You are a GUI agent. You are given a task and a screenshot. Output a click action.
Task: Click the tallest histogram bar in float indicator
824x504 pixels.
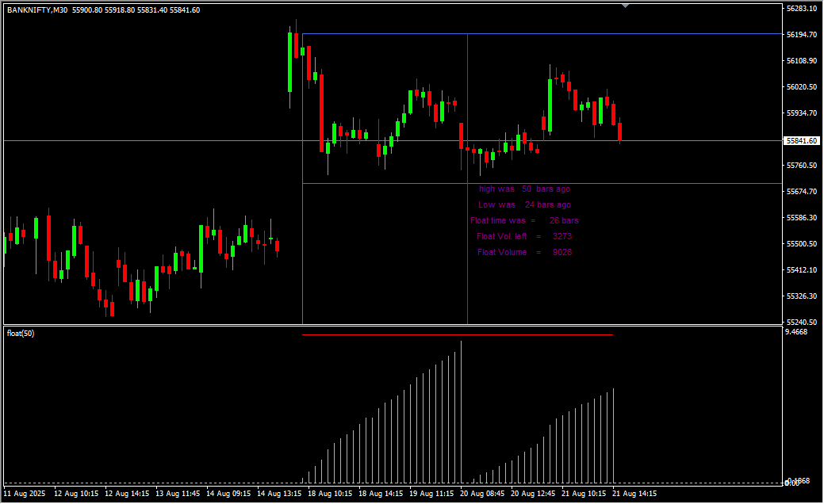click(x=461, y=412)
